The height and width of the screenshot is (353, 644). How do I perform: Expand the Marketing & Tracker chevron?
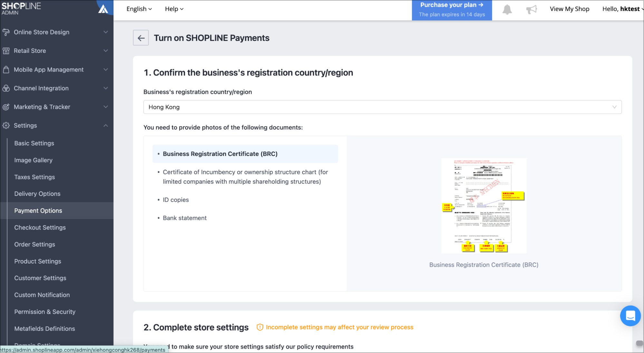click(x=106, y=107)
